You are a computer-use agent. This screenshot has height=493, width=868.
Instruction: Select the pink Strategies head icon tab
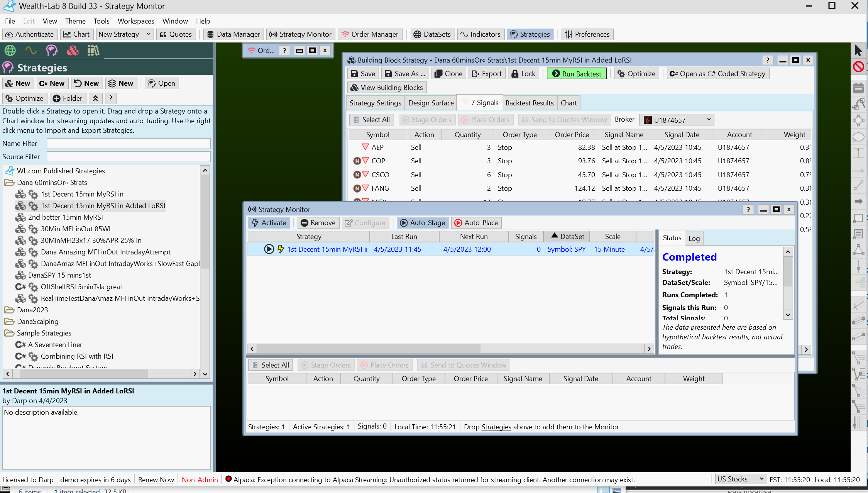(x=52, y=51)
